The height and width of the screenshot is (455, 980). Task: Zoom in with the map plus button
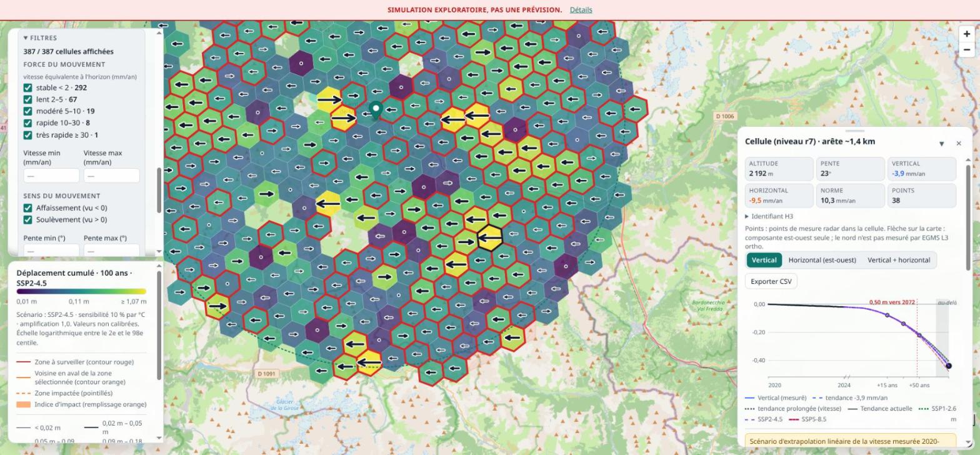(x=966, y=34)
